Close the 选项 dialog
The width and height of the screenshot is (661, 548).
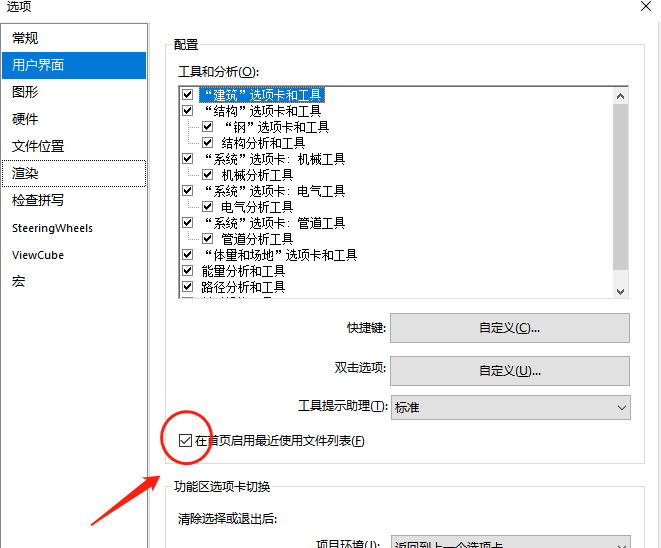tap(646, 6)
